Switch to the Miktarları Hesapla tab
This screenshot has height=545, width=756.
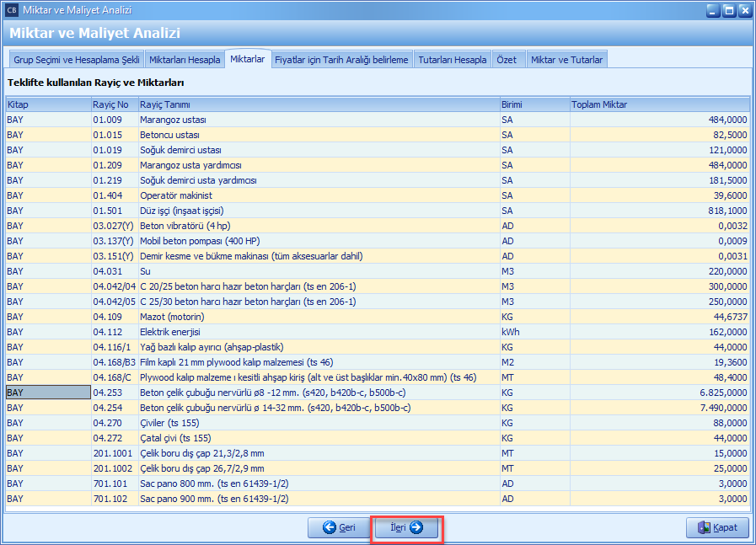tap(185, 60)
